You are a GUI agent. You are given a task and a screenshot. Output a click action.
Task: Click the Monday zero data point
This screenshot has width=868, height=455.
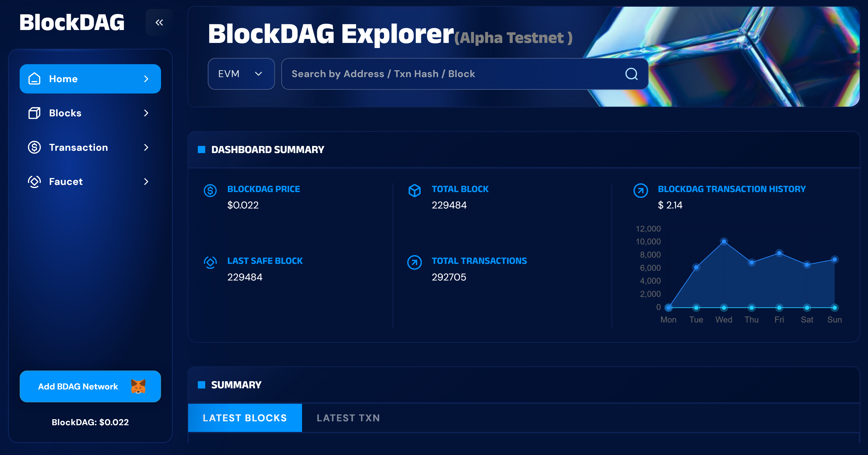click(669, 307)
